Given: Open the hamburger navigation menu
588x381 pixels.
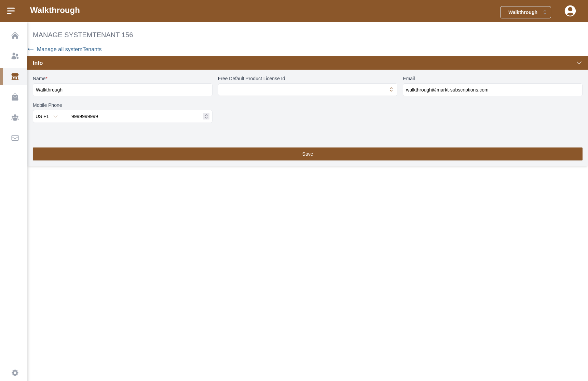Looking at the screenshot, I should pyautogui.click(x=11, y=11).
